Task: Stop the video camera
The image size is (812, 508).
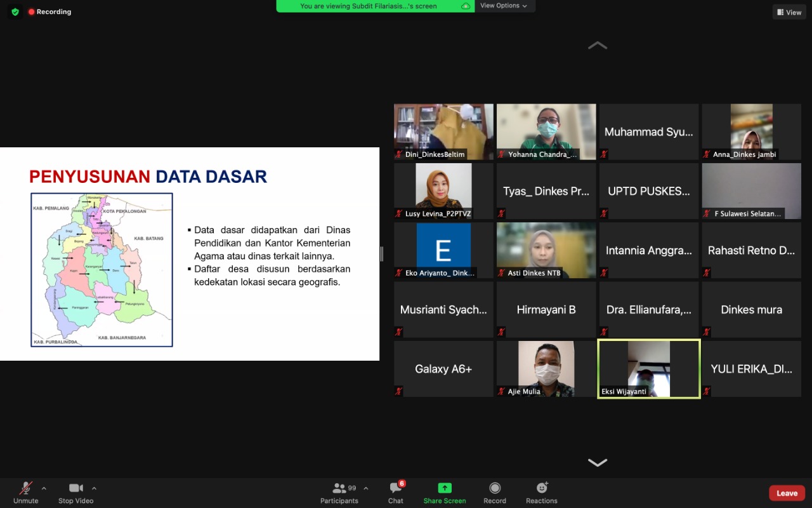Action: click(x=75, y=493)
